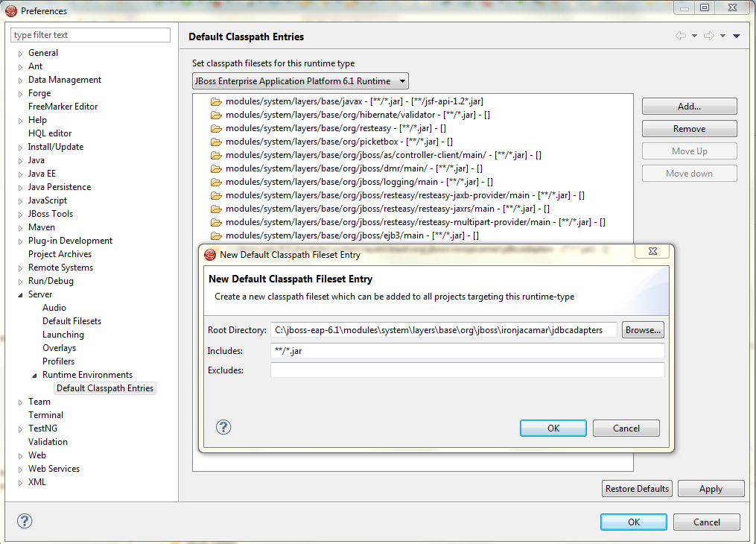756x544 pixels.
Task: Click Browse button for Root Directory
Action: pos(643,330)
